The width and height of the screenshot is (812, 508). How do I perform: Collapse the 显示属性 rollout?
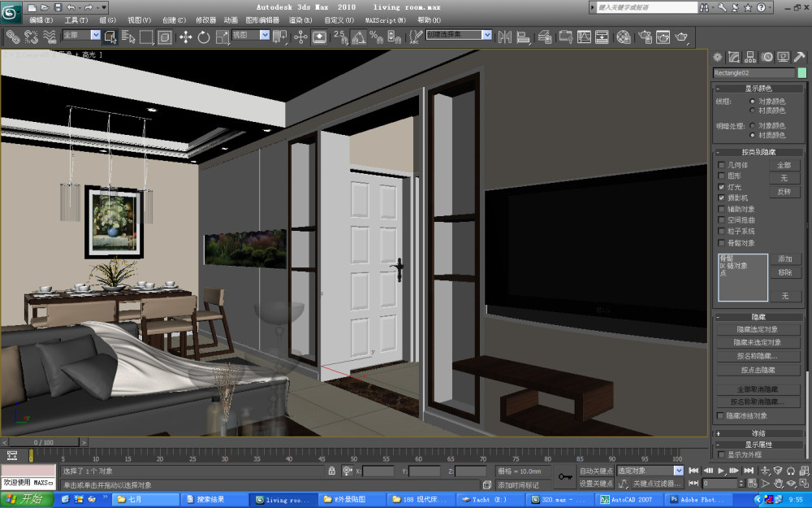coord(758,445)
